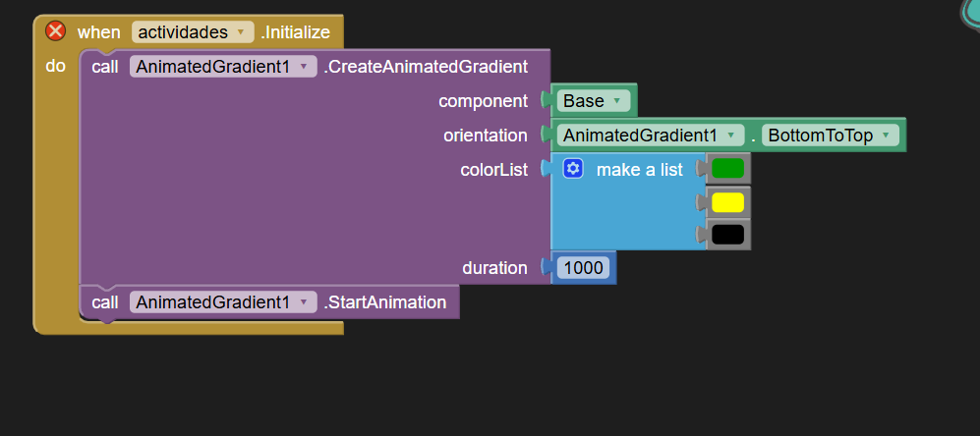Viewport: 980px width, 436px height.
Task: Click the colorList parameter label
Action: point(493,170)
